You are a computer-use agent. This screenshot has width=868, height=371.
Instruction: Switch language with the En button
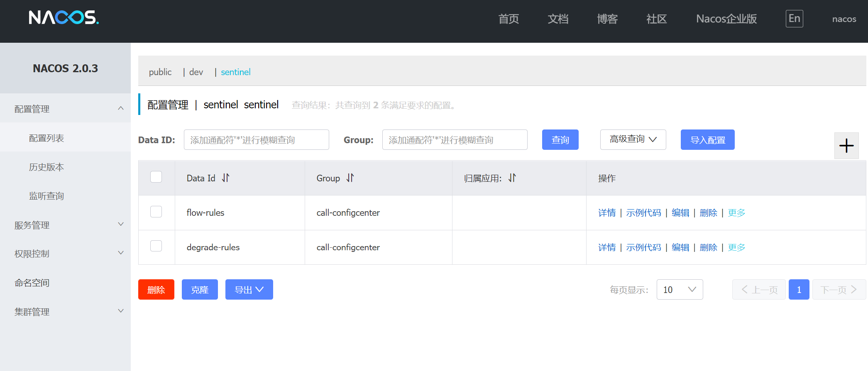tap(794, 19)
